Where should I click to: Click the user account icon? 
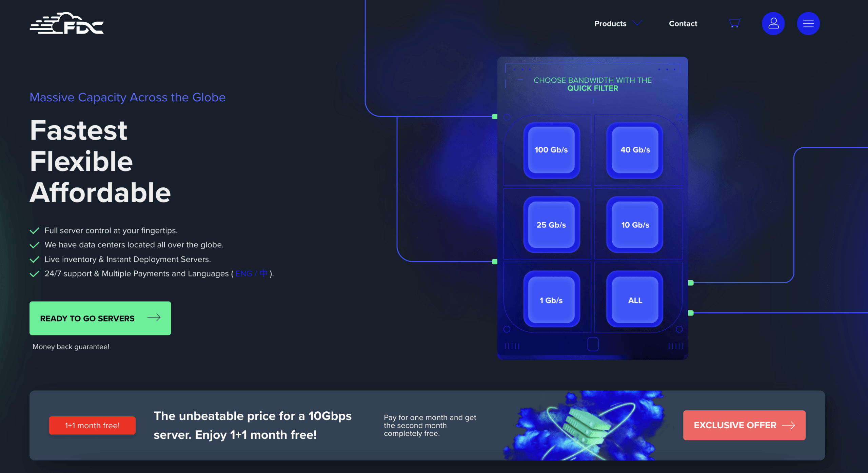click(773, 23)
